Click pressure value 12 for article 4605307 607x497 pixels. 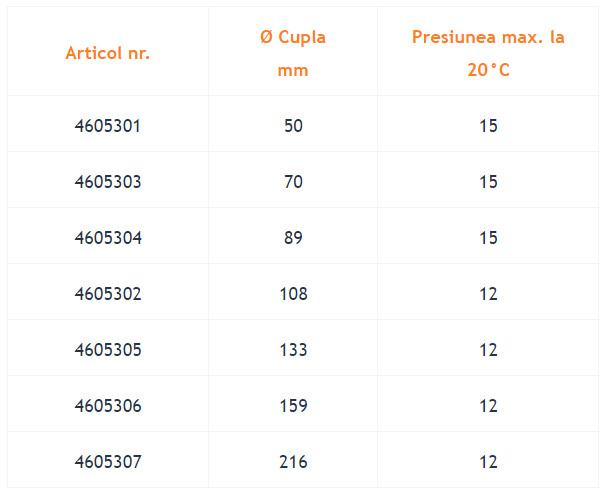488,462
